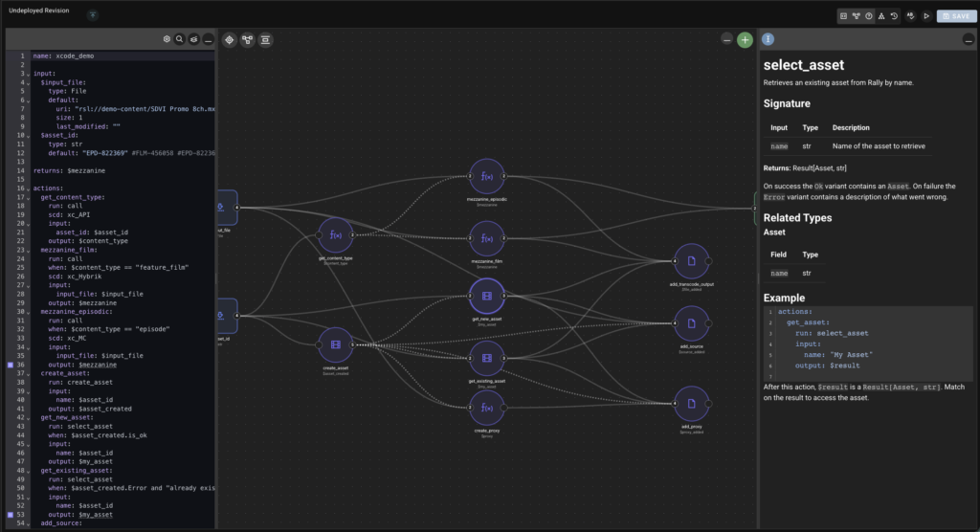The width and height of the screenshot is (980, 532).
Task: Click the green plus add button
Action: pyautogui.click(x=745, y=40)
